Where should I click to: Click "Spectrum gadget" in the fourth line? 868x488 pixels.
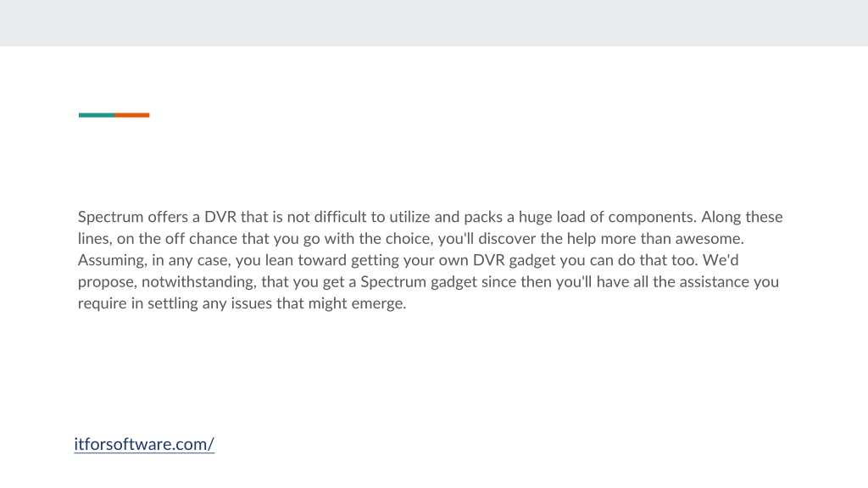pyautogui.click(x=419, y=282)
